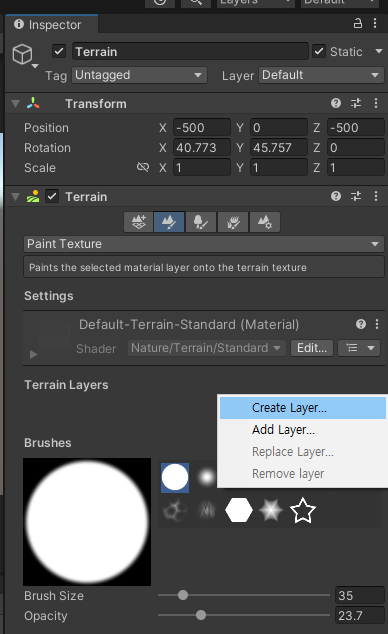The image size is (388, 634).
Task: Choose Remove layer menu entry
Action: tap(303, 473)
